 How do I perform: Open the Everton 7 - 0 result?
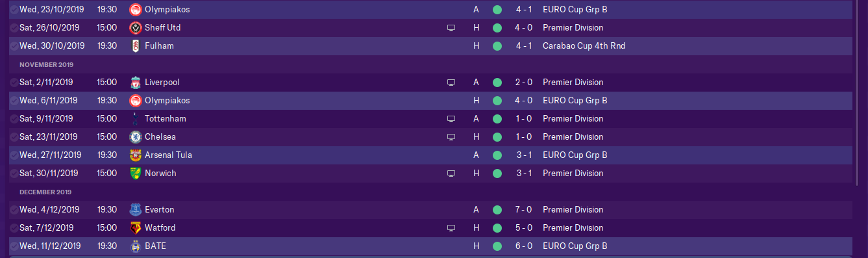(523, 210)
